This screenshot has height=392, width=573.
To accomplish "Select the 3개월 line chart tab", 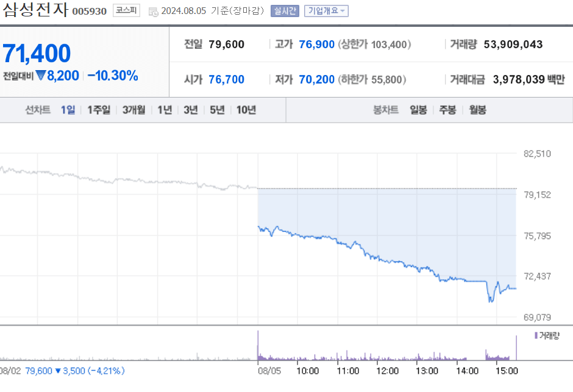I will [x=133, y=110].
